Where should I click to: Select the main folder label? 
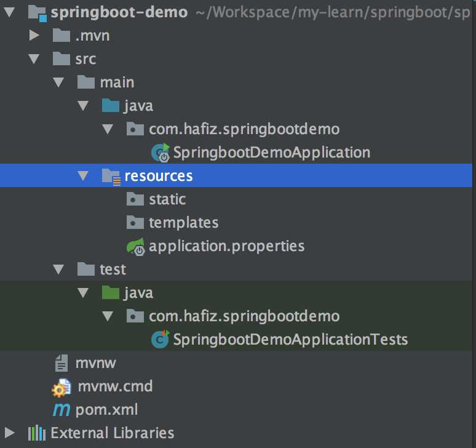117,82
